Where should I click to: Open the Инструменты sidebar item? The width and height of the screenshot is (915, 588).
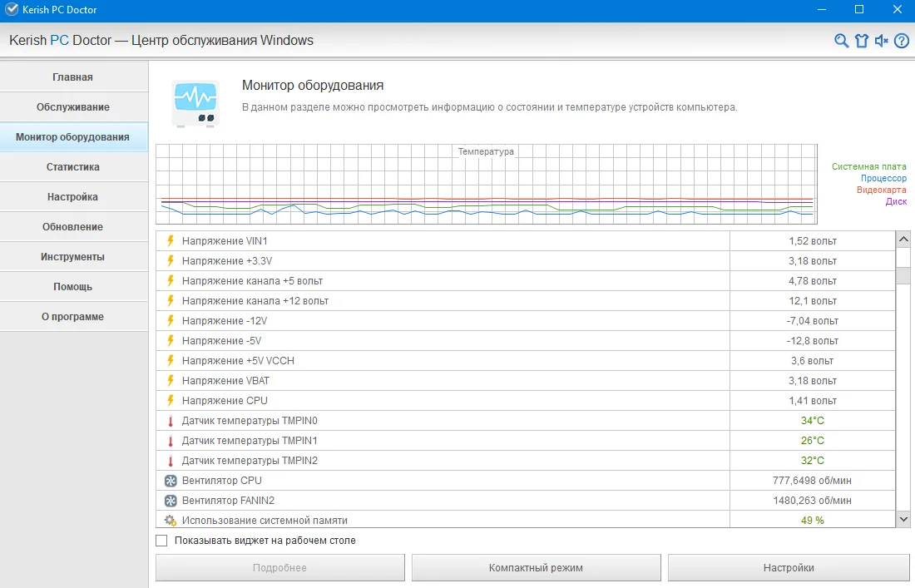click(x=73, y=257)
